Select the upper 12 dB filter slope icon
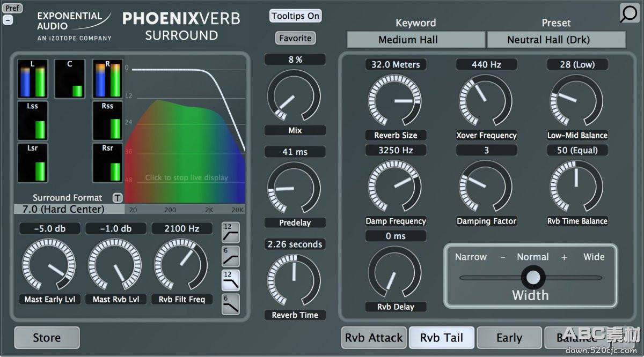 point(231,233)
